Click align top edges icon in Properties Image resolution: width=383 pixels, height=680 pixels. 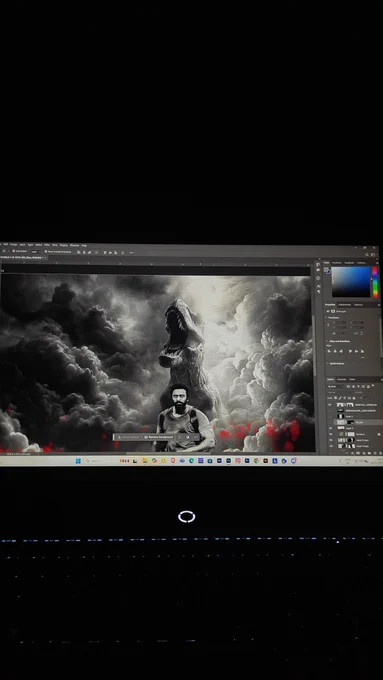coord(350,351)
